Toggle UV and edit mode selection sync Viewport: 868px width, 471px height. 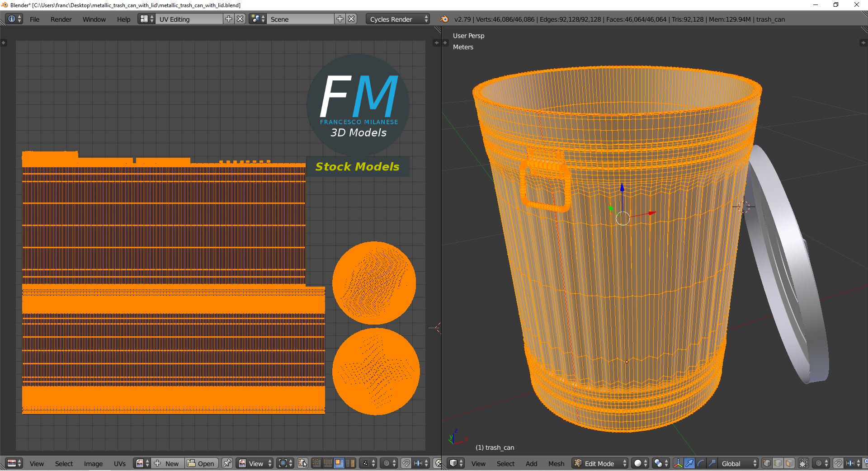point(302,463)
